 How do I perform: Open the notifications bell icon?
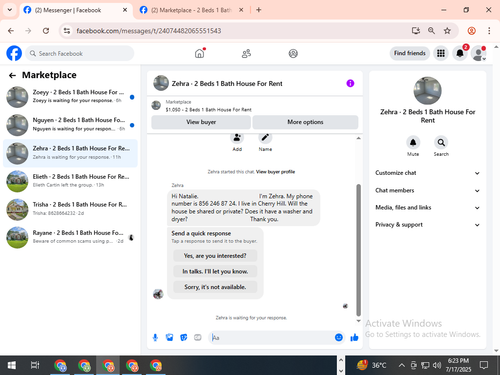pyautogui.click(x=460, y=53)
